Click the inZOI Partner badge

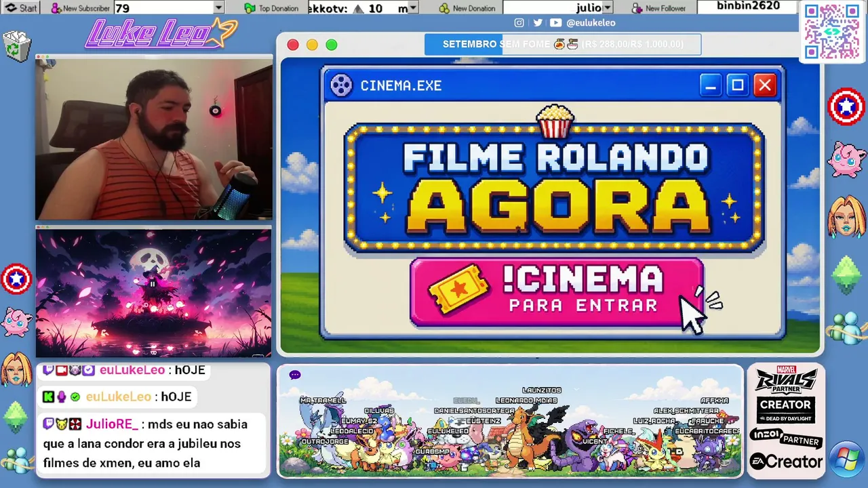click(x=786, y=437)
